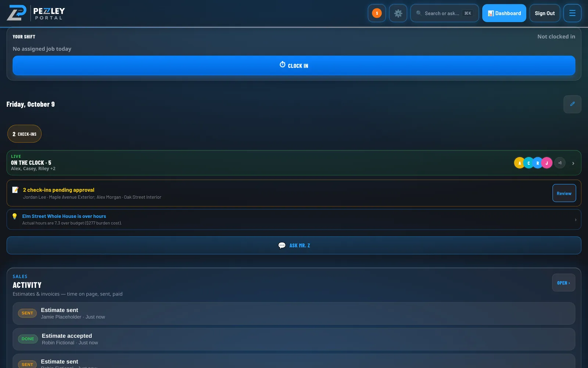Expand Elm Street over-hours alert chevron
588x368 pixels.
576,220
